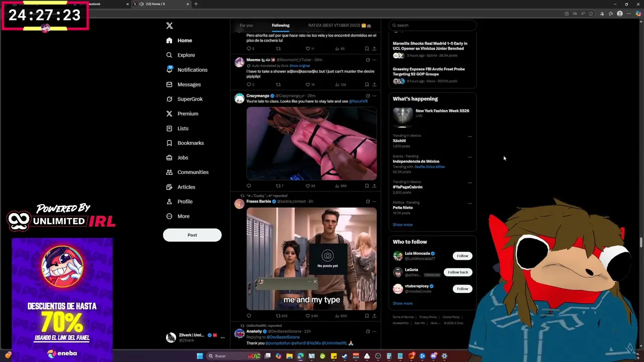Open the @flexuhVR mention link
Image resolution: width=644 pixels, height=362 pixels.
click(358, 102)
